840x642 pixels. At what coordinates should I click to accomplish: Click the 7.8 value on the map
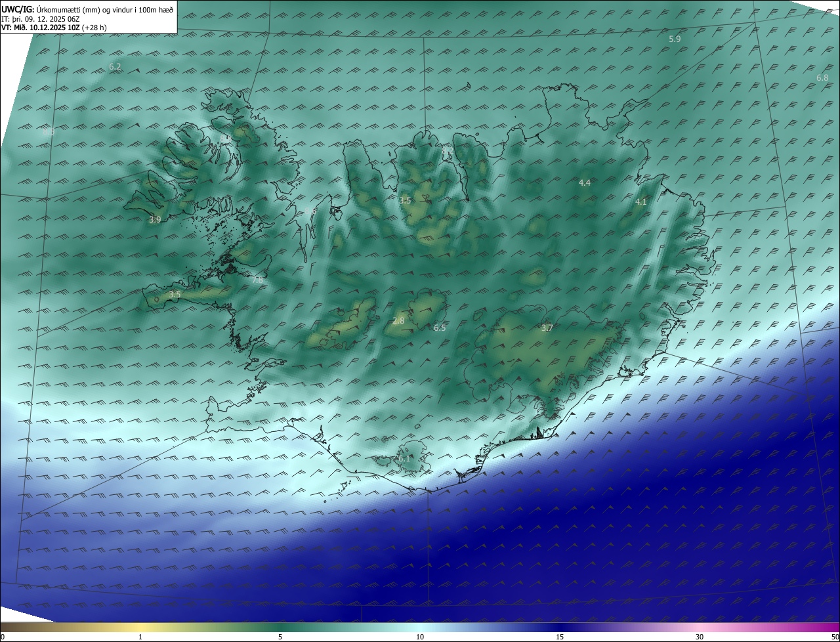coord(257,280)
